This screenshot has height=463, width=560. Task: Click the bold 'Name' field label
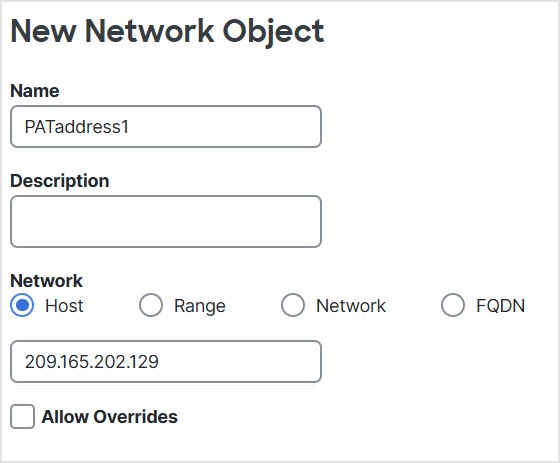click(x=35, y=91)
